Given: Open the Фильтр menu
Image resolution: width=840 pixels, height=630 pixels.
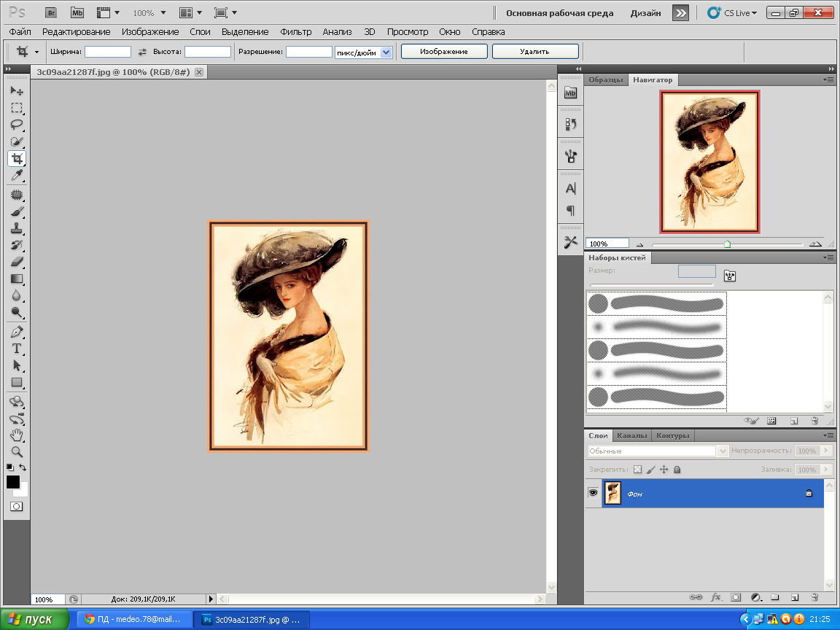Looking at the screenshot, I should click(295, 32).
